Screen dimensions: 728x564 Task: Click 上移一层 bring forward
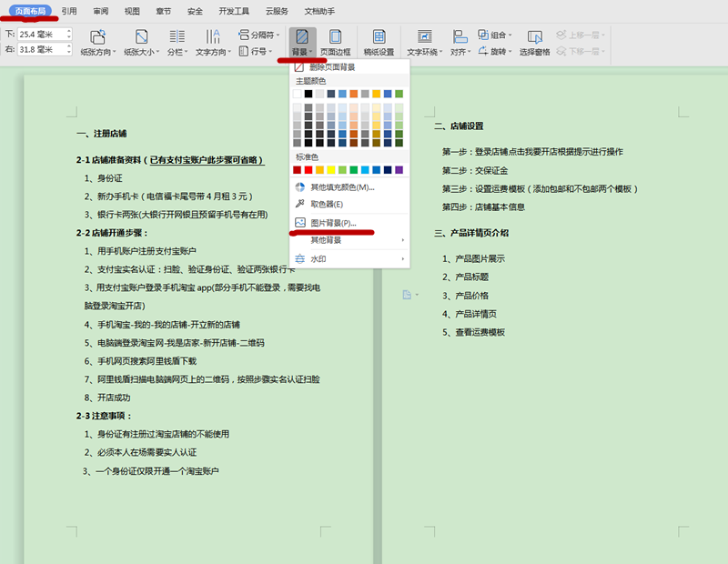point(581,35)
